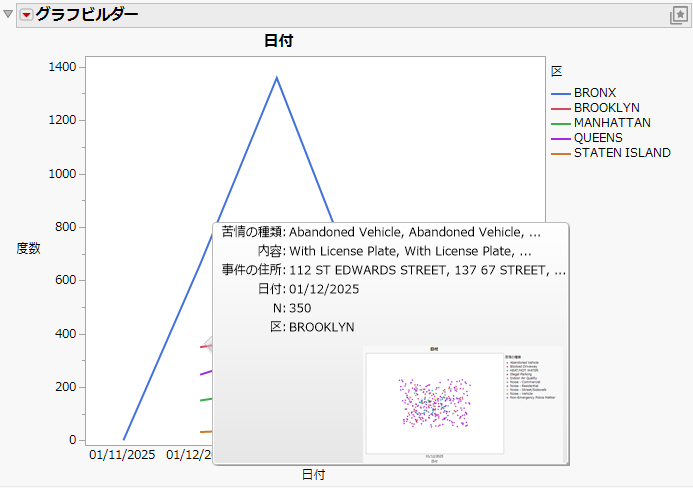The height and width of the screenshot is (488, 693).
Task: Click the bookmark star icon in the header
Action: click(679, 15)
